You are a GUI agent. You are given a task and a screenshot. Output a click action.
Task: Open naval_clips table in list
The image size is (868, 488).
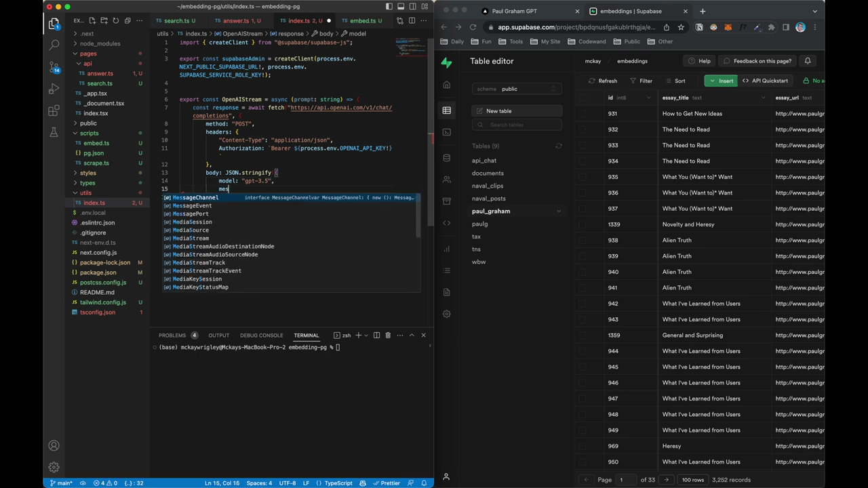[488, 186]
